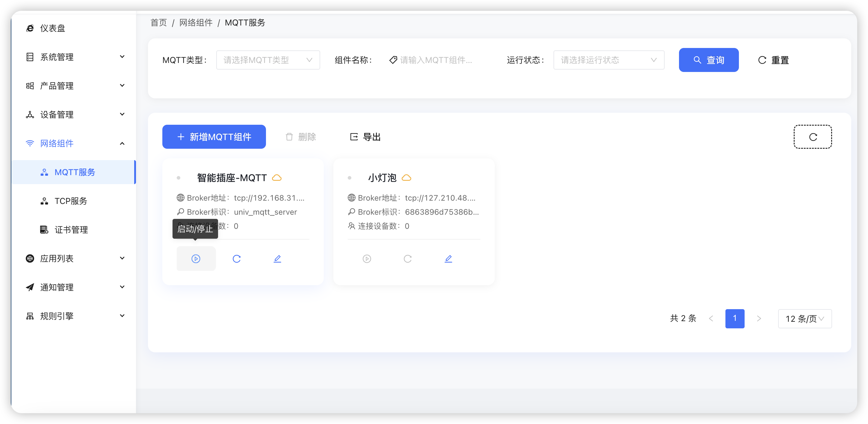Screen dimensions: 868x424
Task: Refresh the component list with top-right refresh icon
Action: tap(812, 137)
